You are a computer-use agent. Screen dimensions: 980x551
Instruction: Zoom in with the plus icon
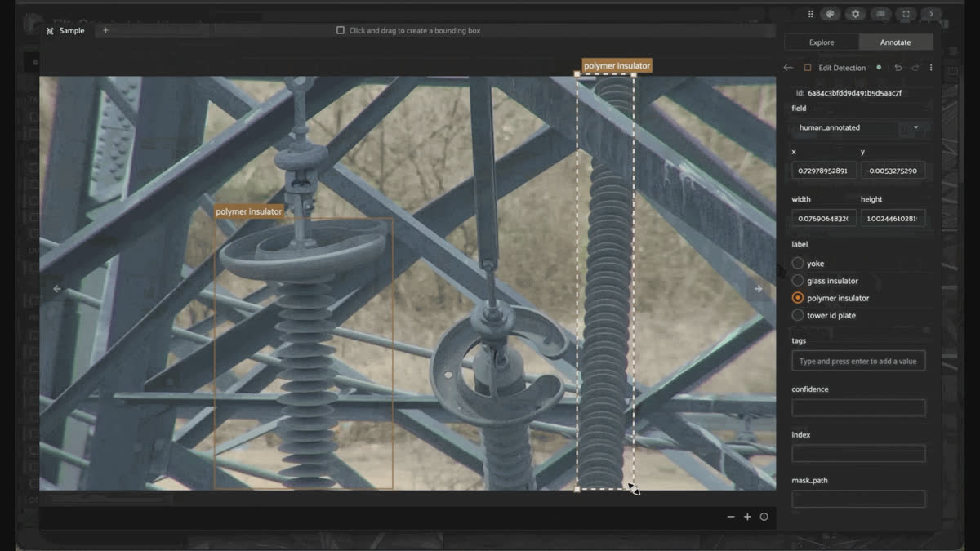[x=747, y=517]
